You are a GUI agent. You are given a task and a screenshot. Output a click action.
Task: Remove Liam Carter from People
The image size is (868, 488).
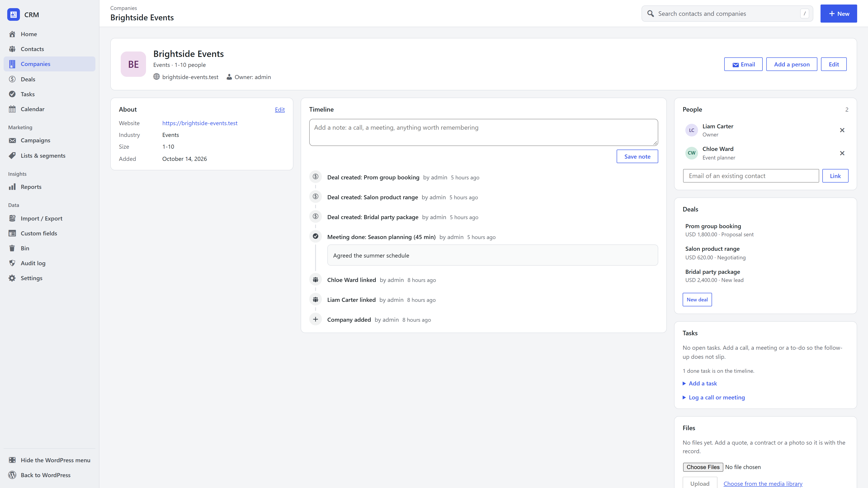842,130
